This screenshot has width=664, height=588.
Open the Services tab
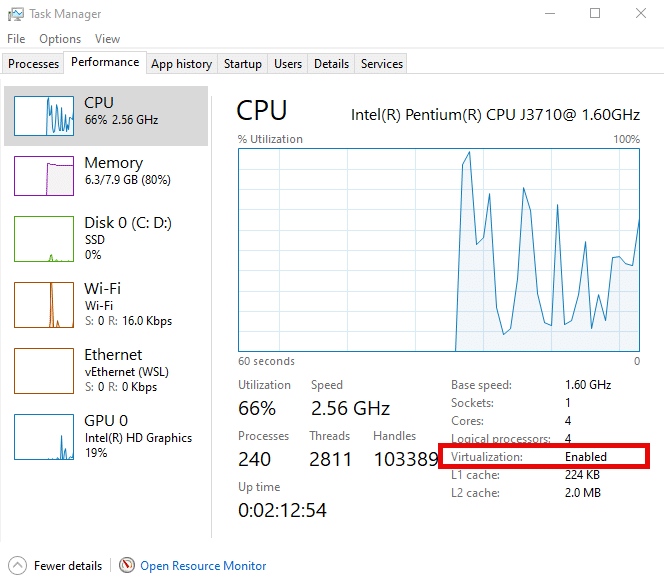tap(382, 64)
